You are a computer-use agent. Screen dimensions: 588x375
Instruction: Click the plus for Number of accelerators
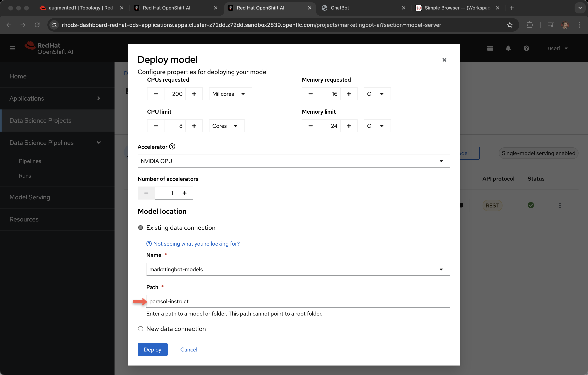(x=185, y=193)
